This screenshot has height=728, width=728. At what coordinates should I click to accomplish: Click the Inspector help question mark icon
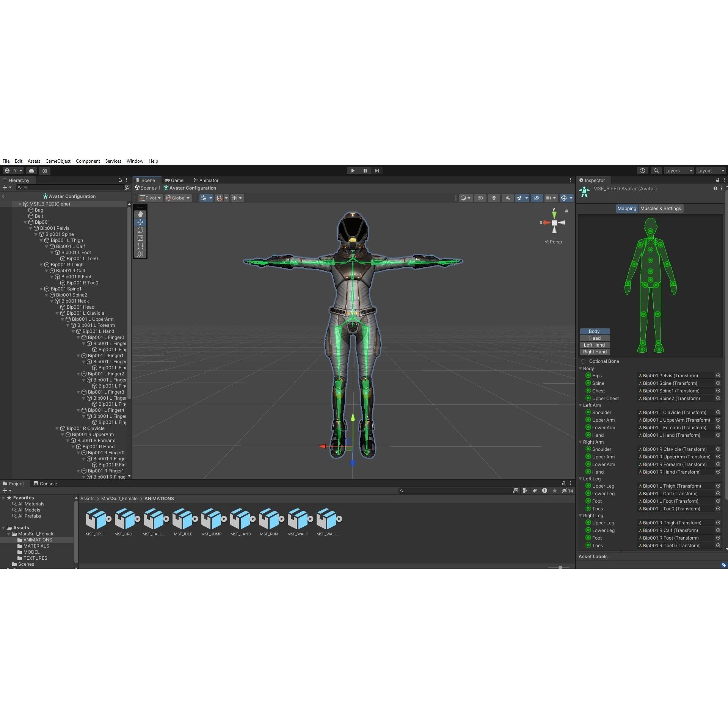[x=715, y=188]
